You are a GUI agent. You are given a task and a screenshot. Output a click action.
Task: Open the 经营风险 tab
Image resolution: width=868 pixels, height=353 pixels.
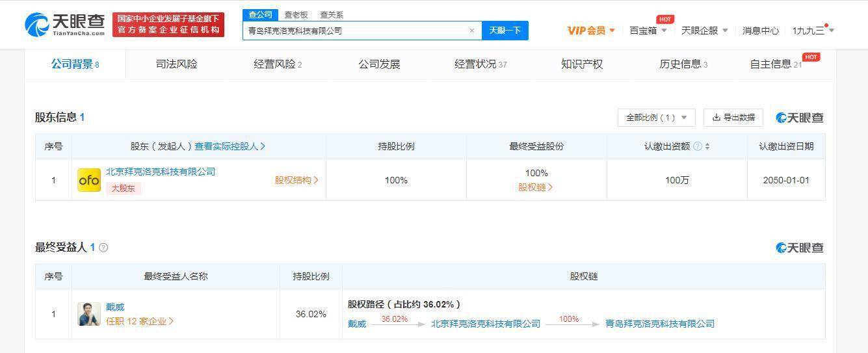click(x=278, y=64)
